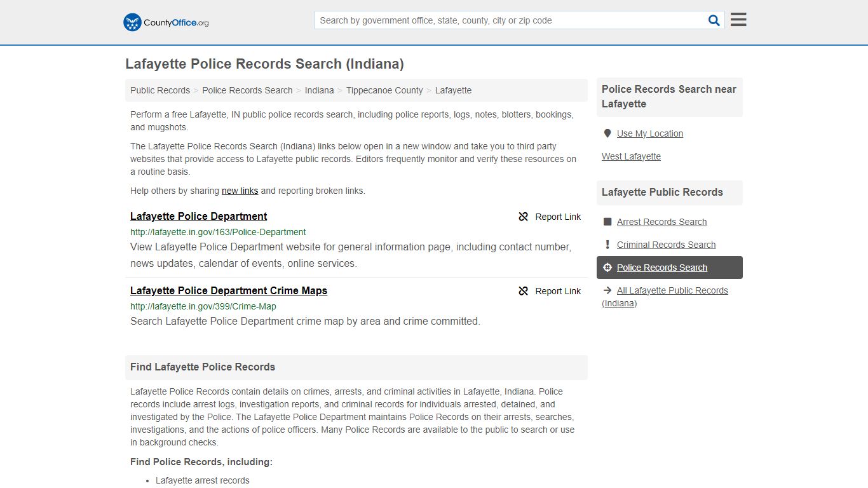Submit search with the magnifier icon

pyautogui.click(x=714, y=20)
